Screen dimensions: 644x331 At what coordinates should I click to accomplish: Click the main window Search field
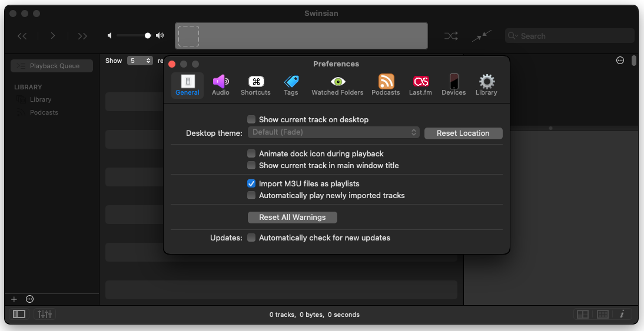click(570, 36)
